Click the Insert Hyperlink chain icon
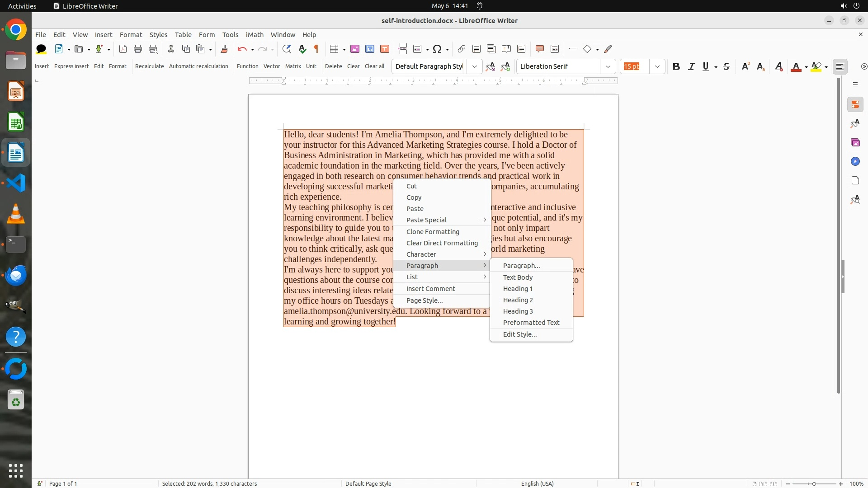 point(461,49)
